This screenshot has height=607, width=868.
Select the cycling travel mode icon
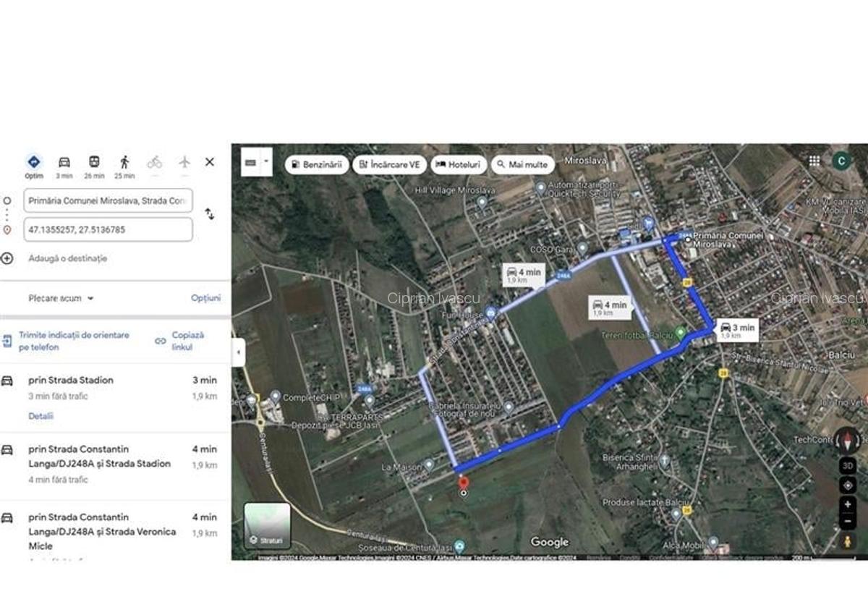(155, 162)
